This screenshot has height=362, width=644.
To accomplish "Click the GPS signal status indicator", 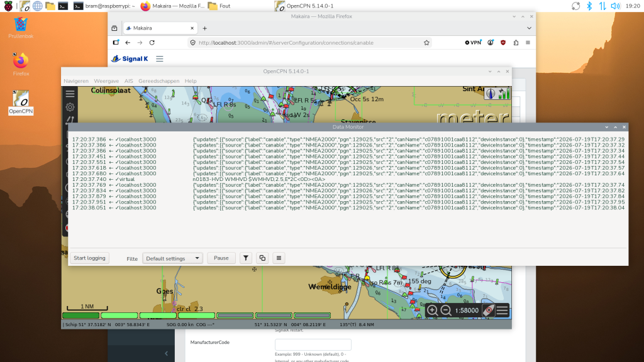I will coord(504,94).
